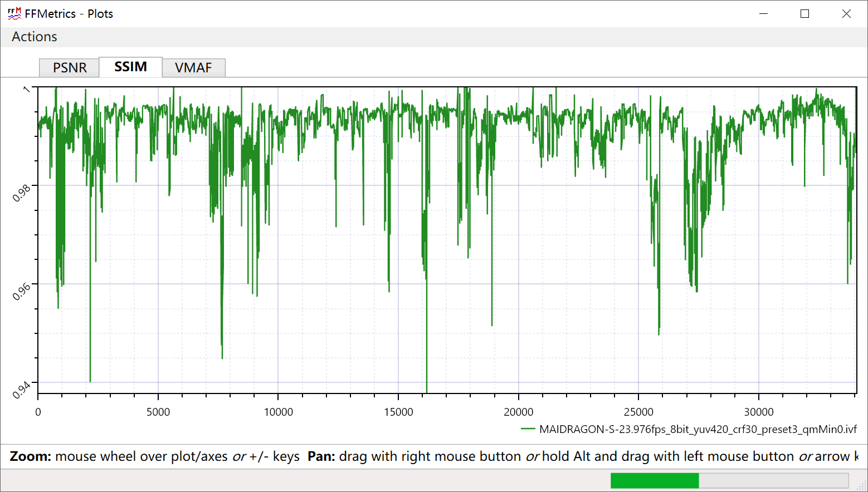Open the Actions menu
The width and height of the screenshot is (868, 492).
[x=35, y=37]
